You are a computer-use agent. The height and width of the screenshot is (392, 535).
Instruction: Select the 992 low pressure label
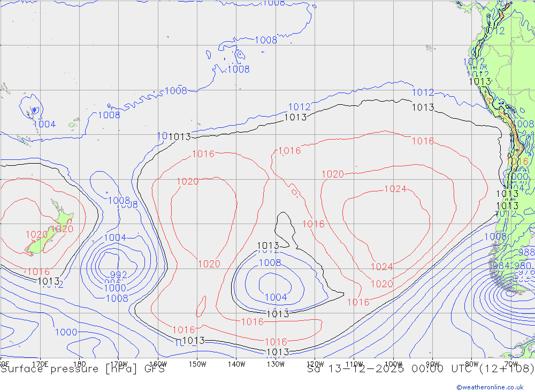click(118, 275)
